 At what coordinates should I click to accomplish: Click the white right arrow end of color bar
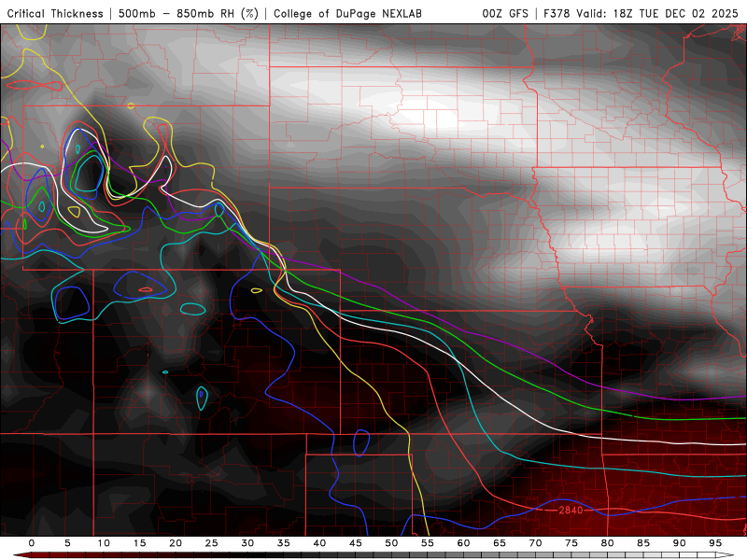click(x=725, y=555)
